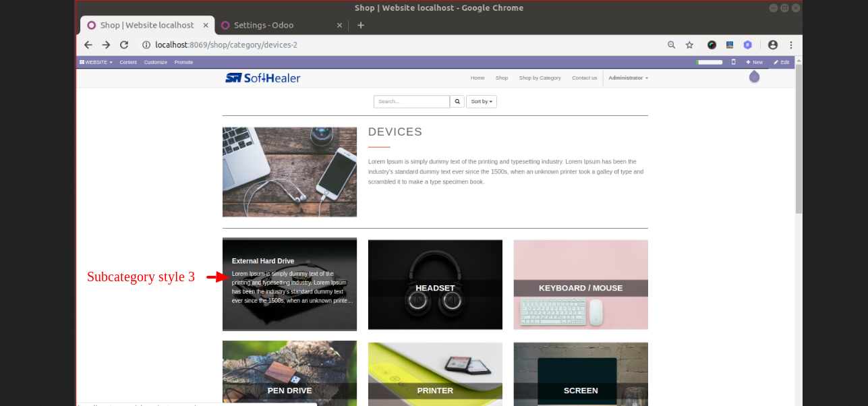868x406 pixels.
Task: View site information for localhost
Action: 146,45
